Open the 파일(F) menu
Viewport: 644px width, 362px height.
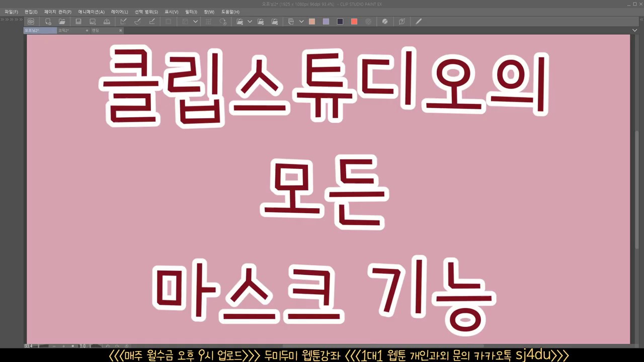(x=11, y=12)
